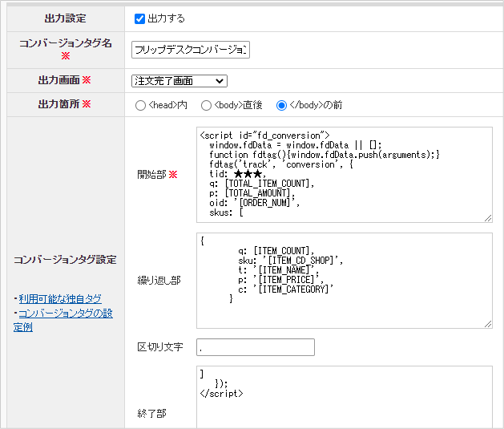Image resolution: width=504 pixels, height=429 pixels.
Task: Grab the 繰り返し部 textarea resize handle
Action: point(488,324)
